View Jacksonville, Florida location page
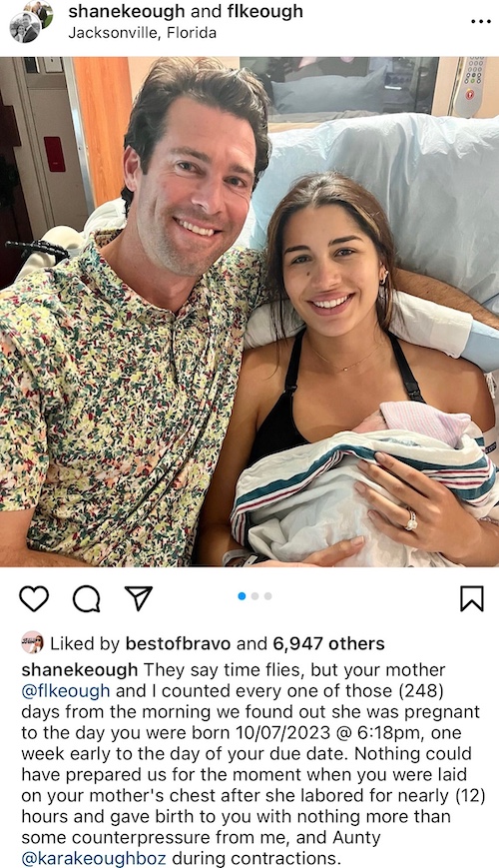 tap(142, 33)
